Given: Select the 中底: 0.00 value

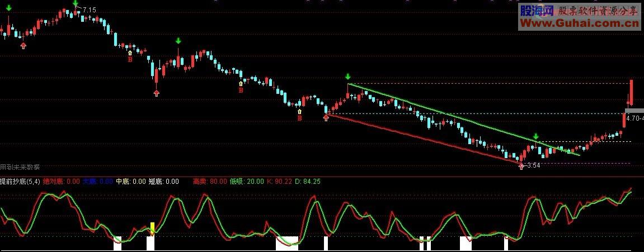Looking at the screenshot, I should click(130, 182).
